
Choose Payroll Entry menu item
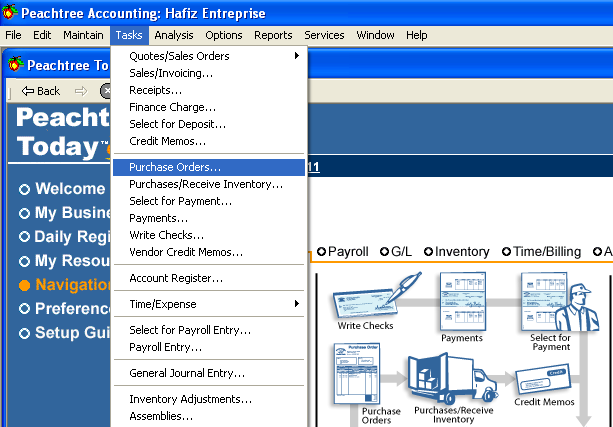tap(209, 347)
